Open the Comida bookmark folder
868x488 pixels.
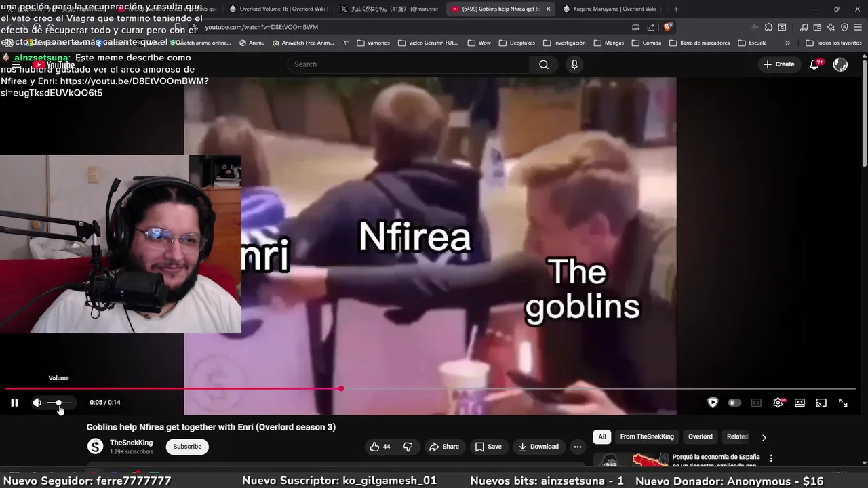click(646, 43)
